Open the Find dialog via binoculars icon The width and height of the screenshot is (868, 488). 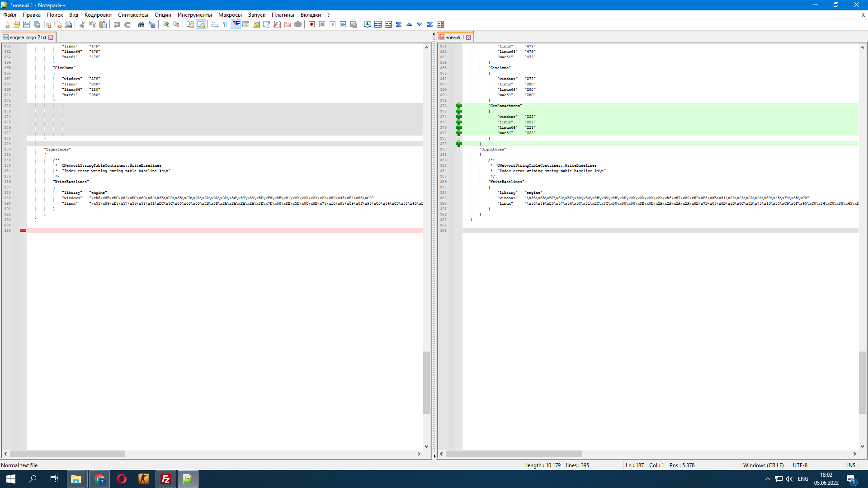pyautogui.click(x=141, y=24)
